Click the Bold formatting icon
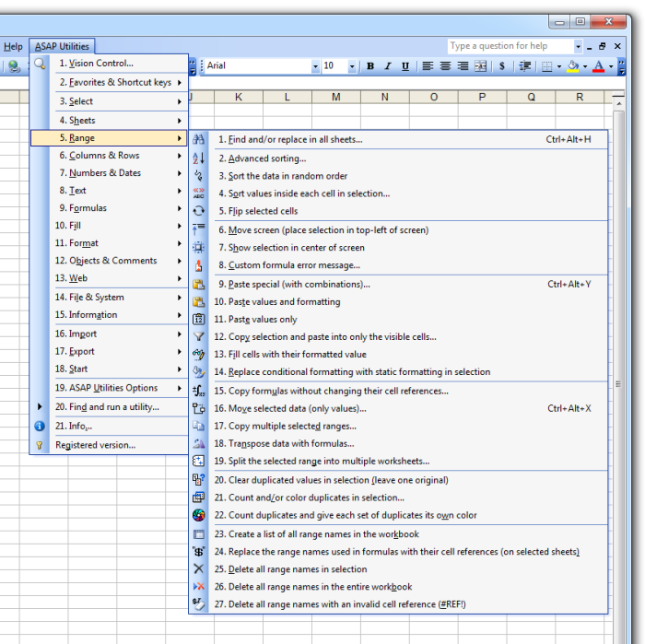Screen dimensions: 645x644 coord(370,66)
